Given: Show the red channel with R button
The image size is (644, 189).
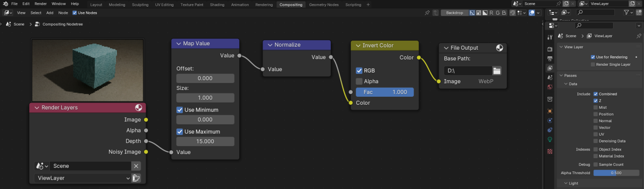Looking at the screenshot, I should [491, 13].
